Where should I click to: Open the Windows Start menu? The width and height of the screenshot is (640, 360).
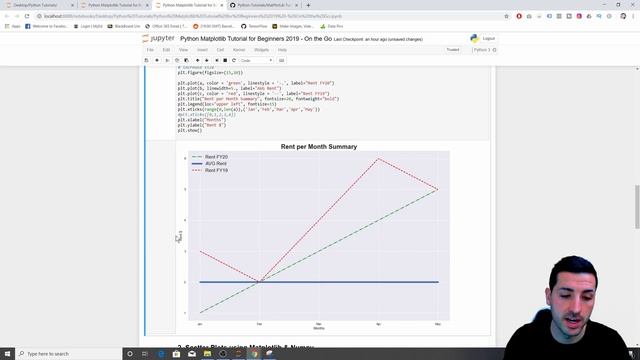(7, 353)
